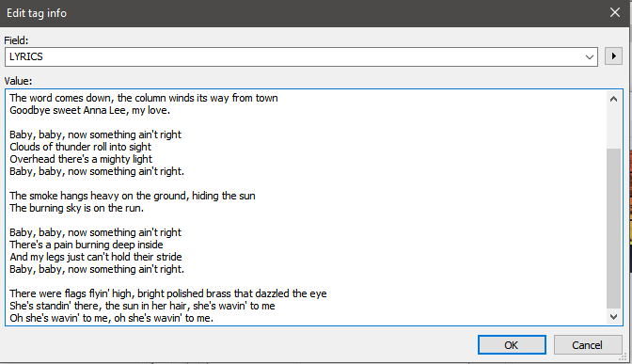The height and width of the screenshot is (364, 632).
Task: Close the Edit tag info dialog
Action: [x=615, y=13]
